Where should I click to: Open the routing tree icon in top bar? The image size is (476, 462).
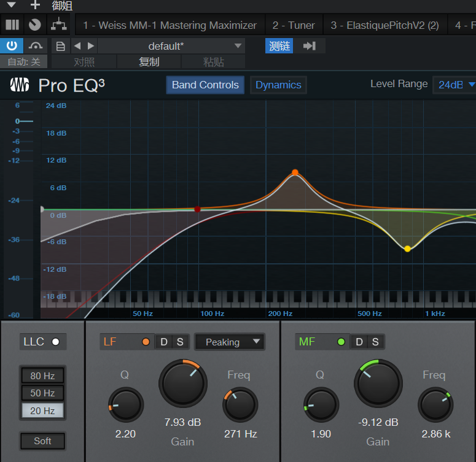pyautogui.click(x=58, y=25)
